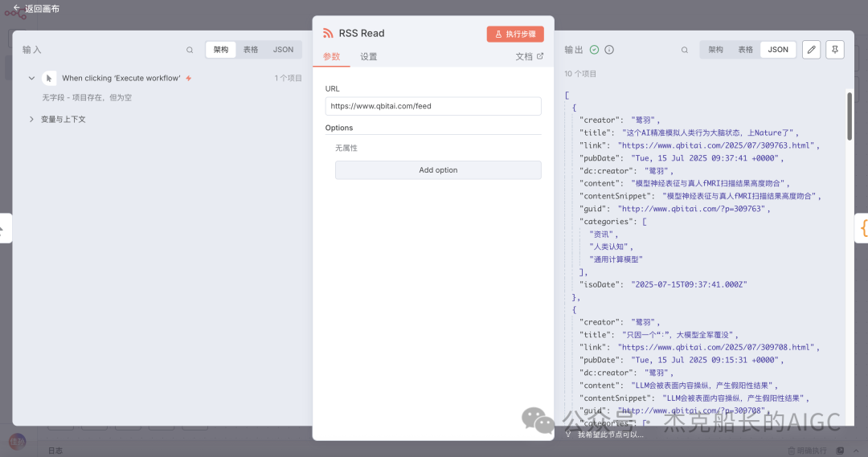This screenshot has height=457, width=868.
Task: Click the category value "人类认知"
Action: 609,247
